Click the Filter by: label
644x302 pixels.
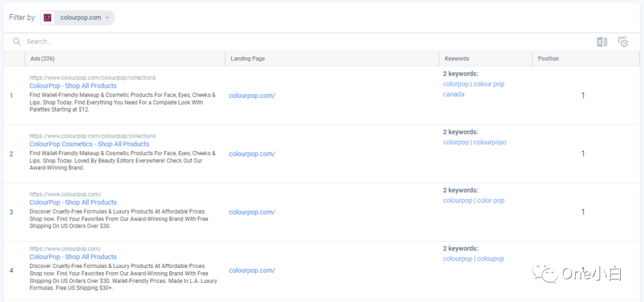[x=23, y=18]
